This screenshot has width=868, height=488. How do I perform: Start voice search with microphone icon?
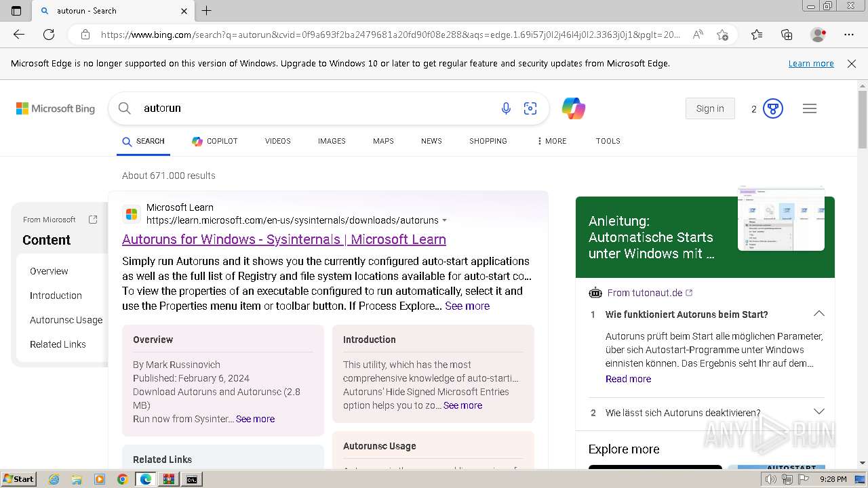click(x=506, y=108)
